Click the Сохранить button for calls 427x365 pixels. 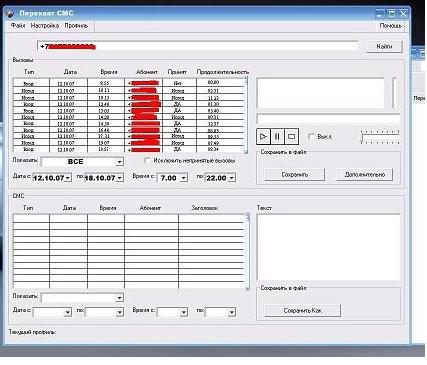pyautogui.click(x=295, y=175)
